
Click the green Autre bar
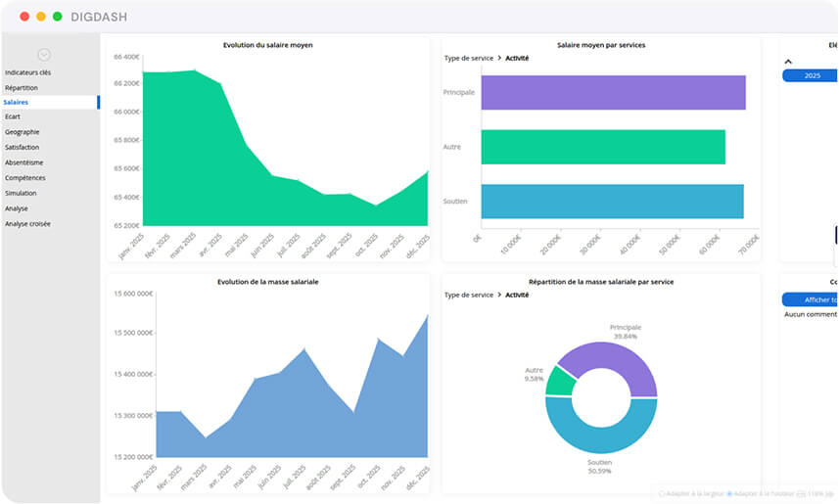[603, 147]
